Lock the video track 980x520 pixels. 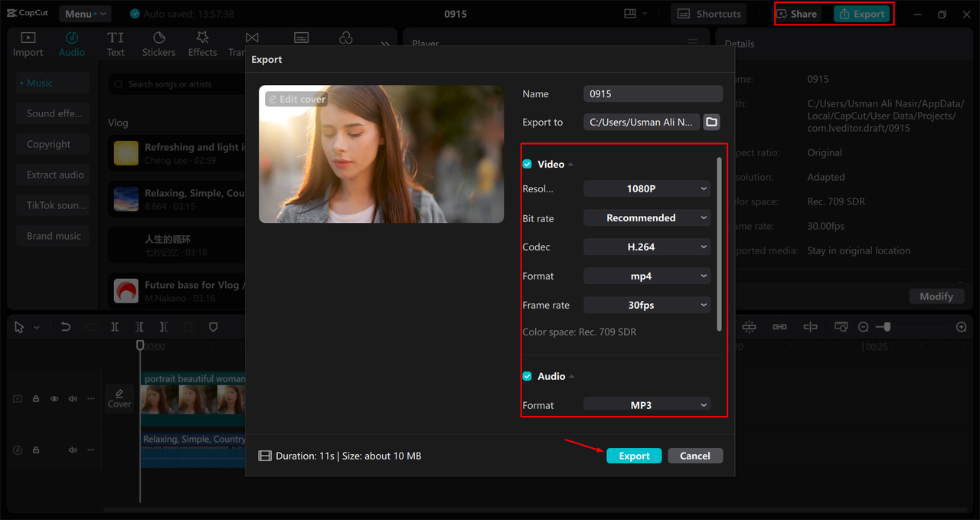(x=36, y=399)
